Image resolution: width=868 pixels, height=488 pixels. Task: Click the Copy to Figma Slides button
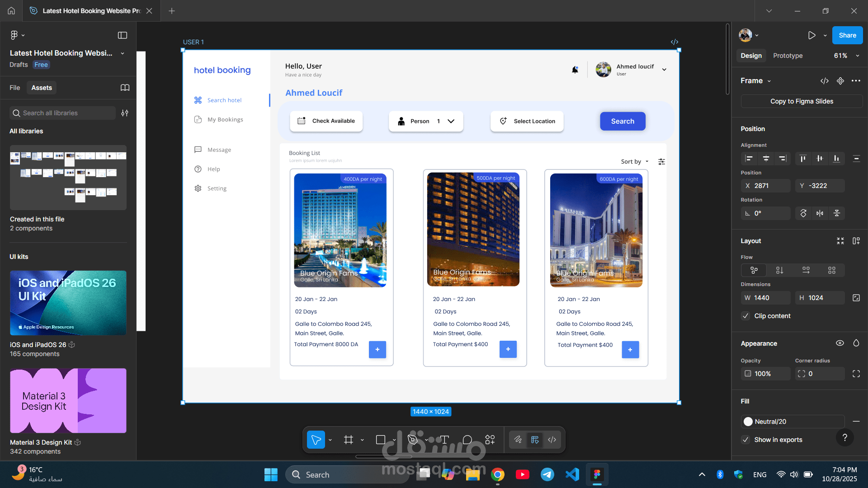coord(801,101)
